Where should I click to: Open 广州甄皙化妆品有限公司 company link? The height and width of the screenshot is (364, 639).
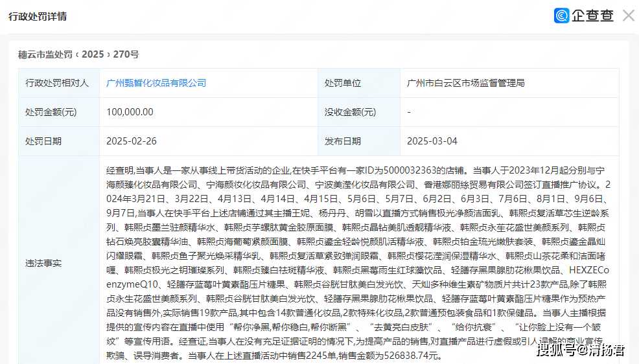click(156, 83)
